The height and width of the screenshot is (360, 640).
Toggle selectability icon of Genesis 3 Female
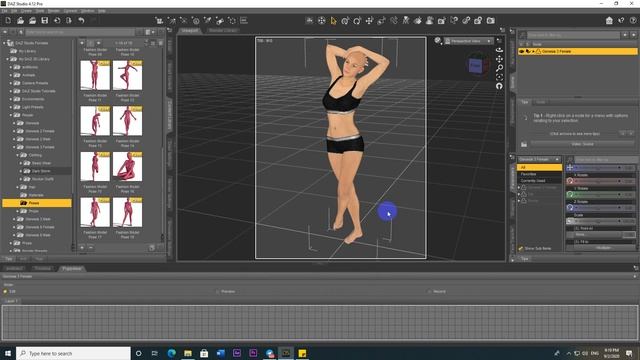tap(528, 51)
